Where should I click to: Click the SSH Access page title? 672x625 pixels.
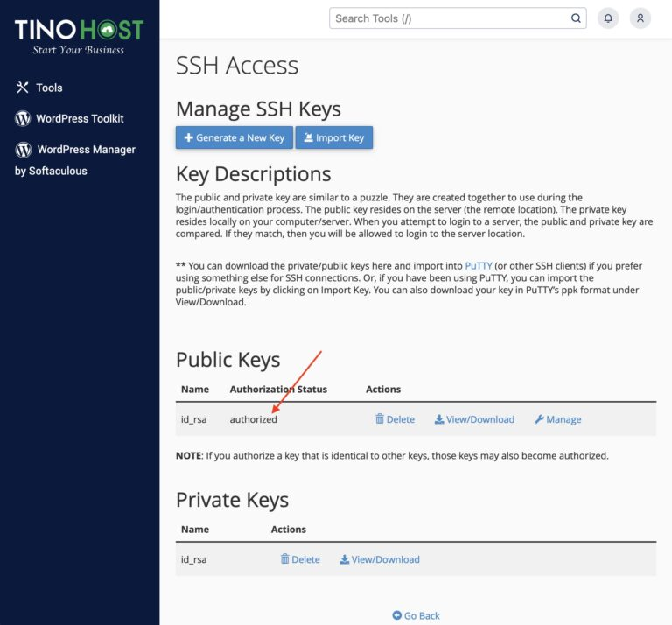point(237,66)
